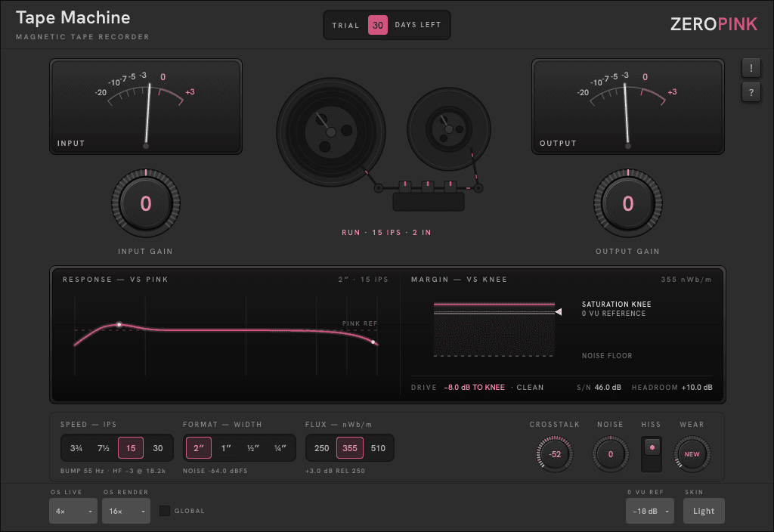Set flux level to 355 nWb/m

click(x=350, y=448)
